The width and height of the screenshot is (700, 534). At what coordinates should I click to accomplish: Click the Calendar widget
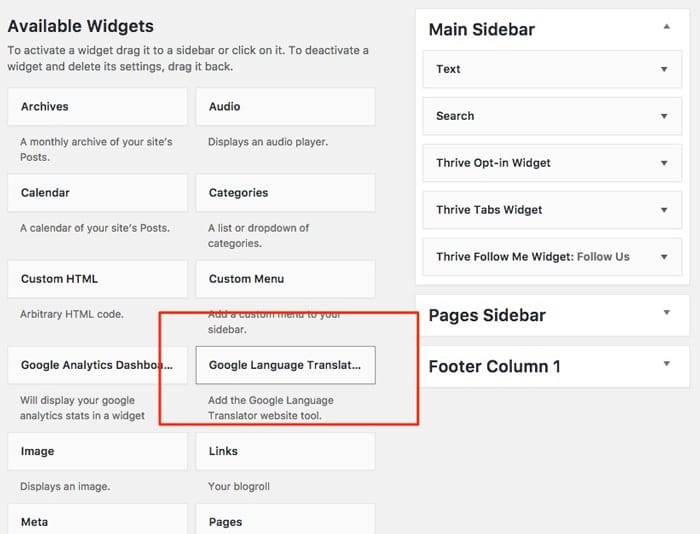click(97, 193)
